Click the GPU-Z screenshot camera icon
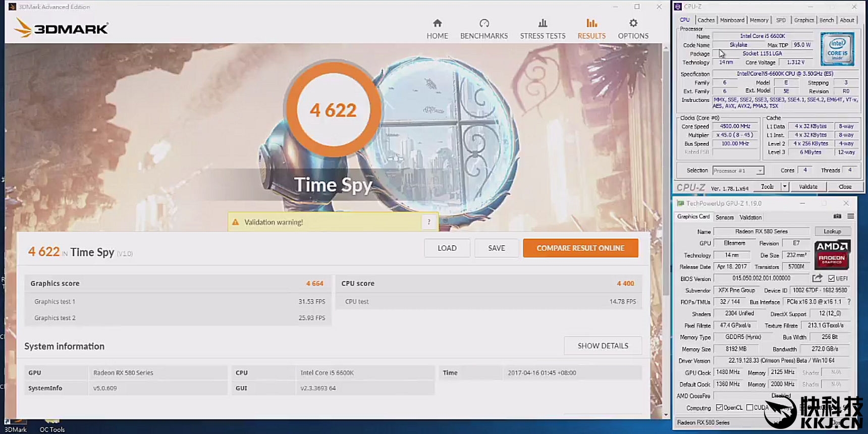This screenshot has width=868, height=434. pyautogui.click(x=837, y=216)
